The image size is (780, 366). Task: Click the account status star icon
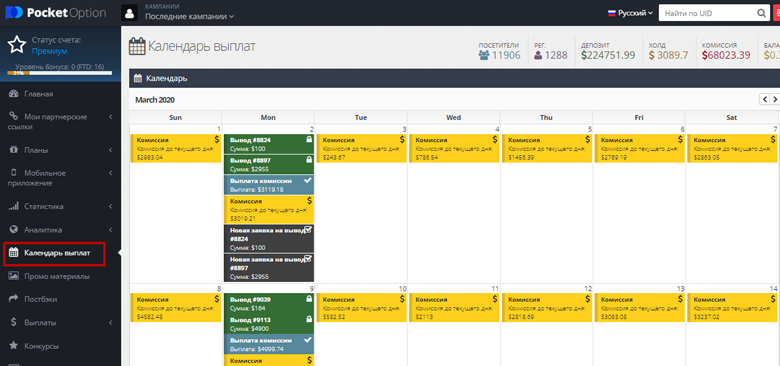17,45
